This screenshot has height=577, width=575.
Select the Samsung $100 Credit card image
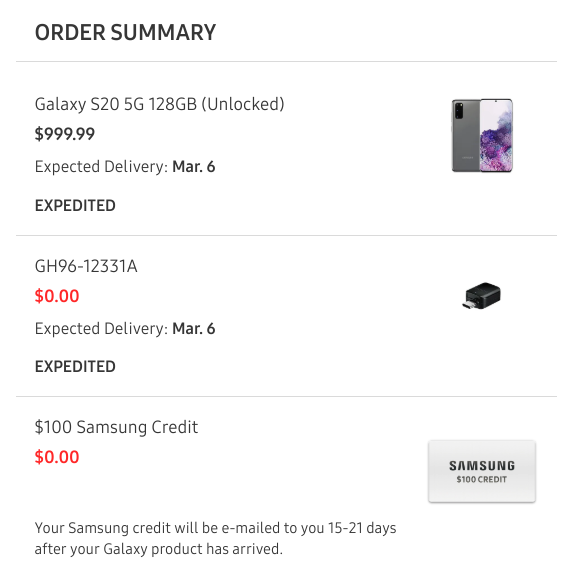482,471
